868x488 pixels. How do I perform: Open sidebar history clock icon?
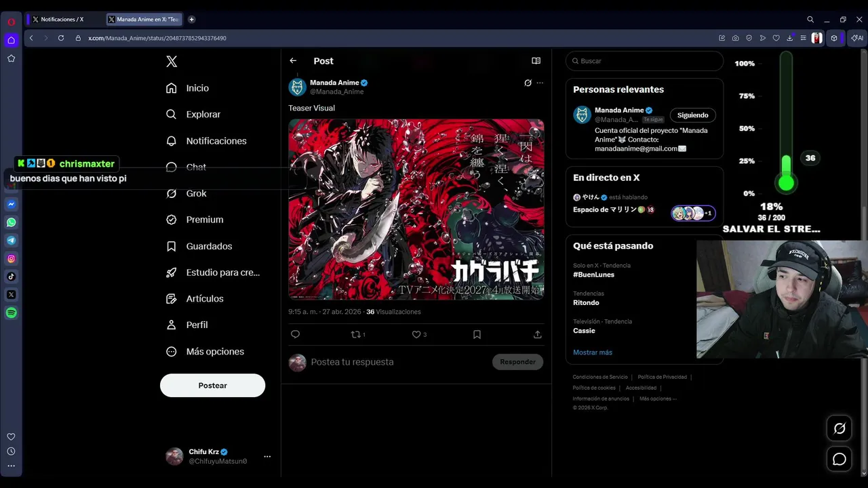click(x=11, y=451)
